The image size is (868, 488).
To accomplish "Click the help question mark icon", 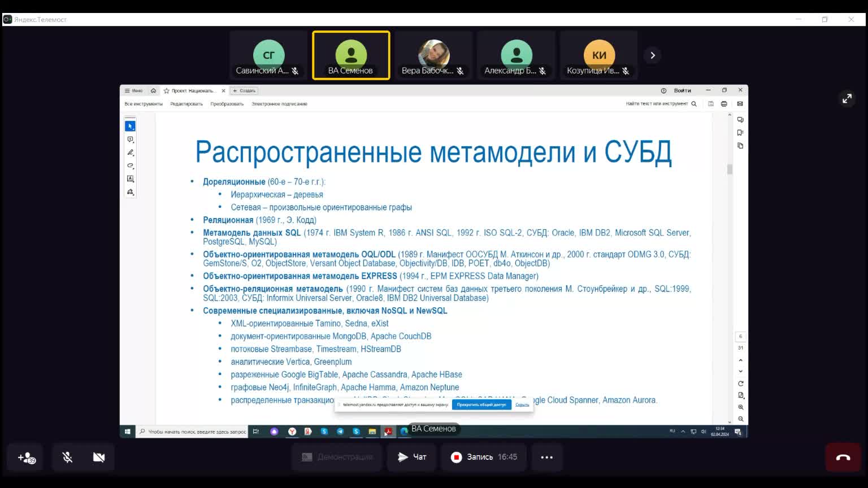I will pyautogui.click(x=663, y=90).
